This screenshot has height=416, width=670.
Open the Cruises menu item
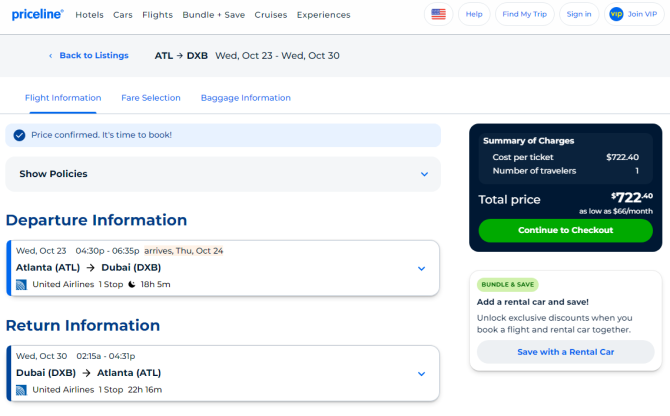point(270,15)
